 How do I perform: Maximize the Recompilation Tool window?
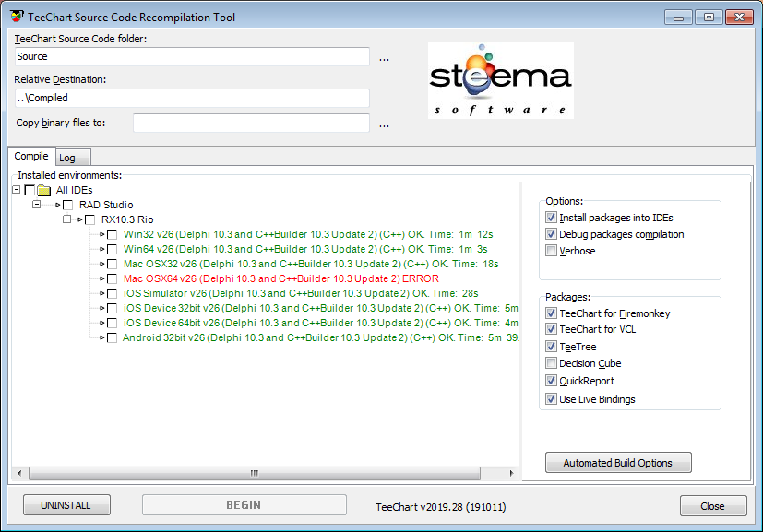pyautogui.click(x=709, y=18)
